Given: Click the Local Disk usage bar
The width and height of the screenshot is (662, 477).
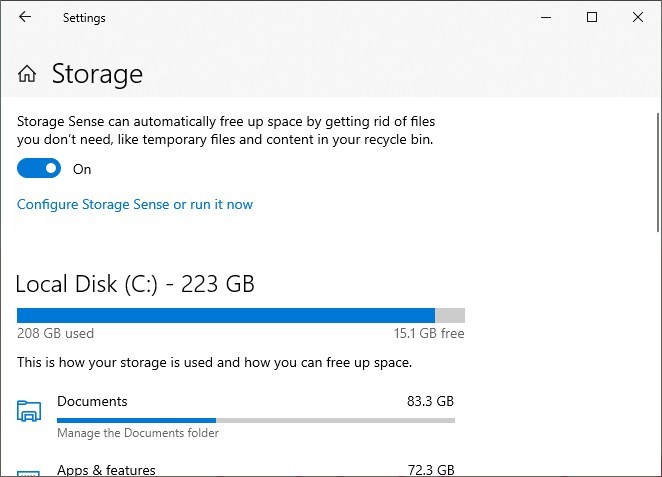Looking at the screenshot, I should pyautogui.click(x=240, y=314).
